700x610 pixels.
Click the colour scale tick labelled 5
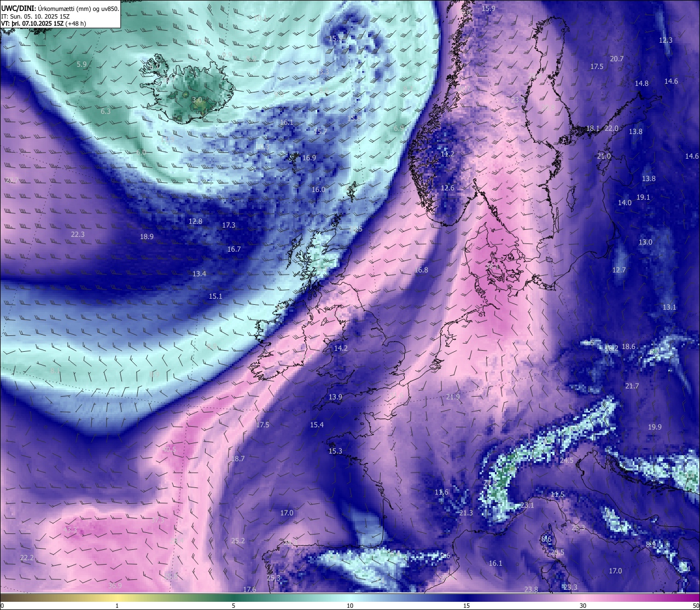(234, 606)
